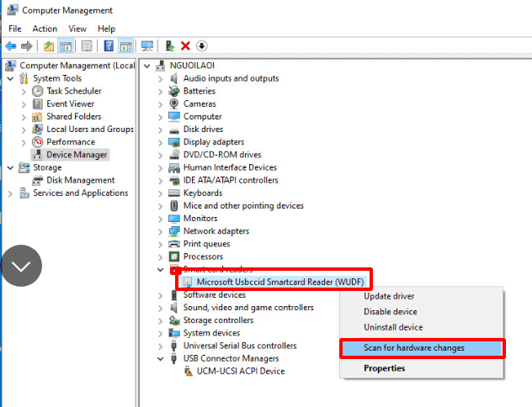This screenshot has height=407, width=532.
Task: Select the Disk drives category
Action: [203, 129]
